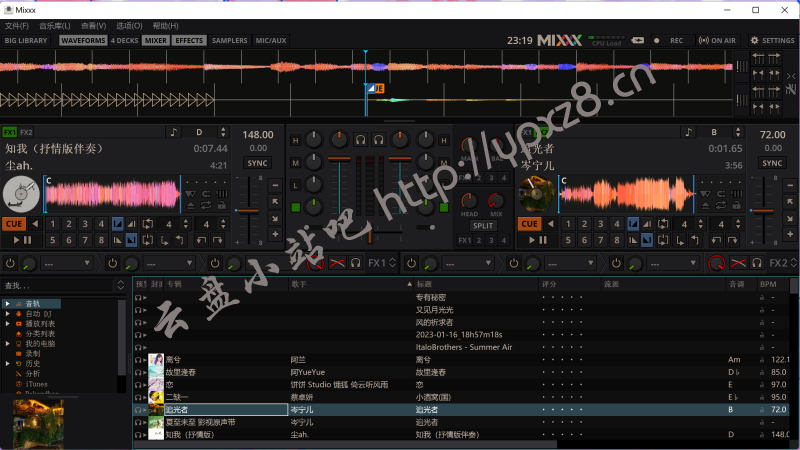Click right channel headphone PFL icon
The height and width of the screenshot is (450, 800).
coord(379,140)
